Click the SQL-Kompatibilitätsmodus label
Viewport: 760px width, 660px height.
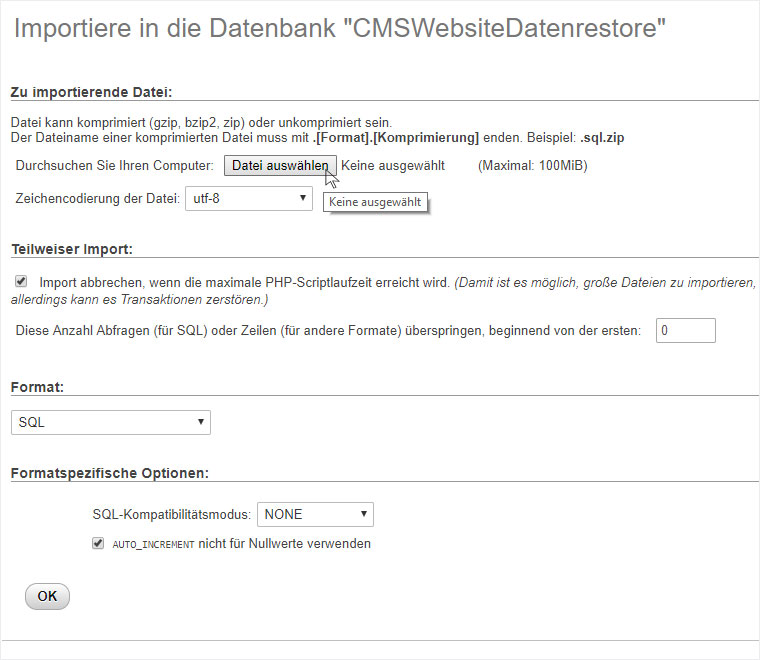tap(172, 514)
